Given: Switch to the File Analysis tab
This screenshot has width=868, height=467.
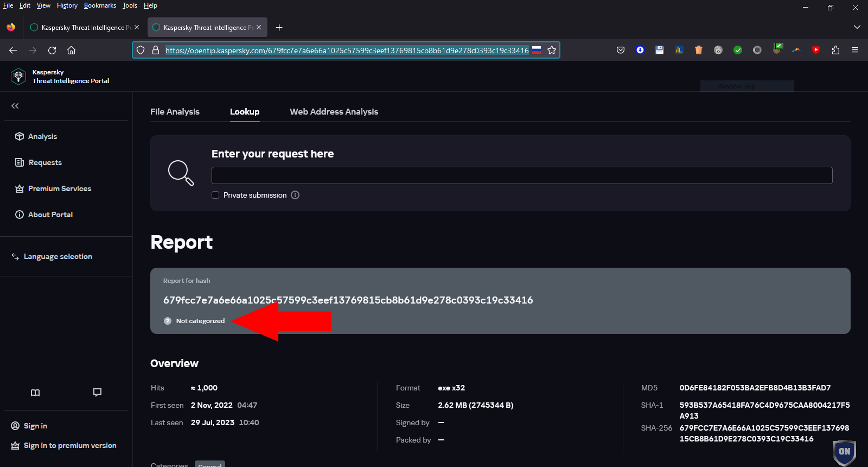Looking at the screenshot, I should [x=175, y=111].
